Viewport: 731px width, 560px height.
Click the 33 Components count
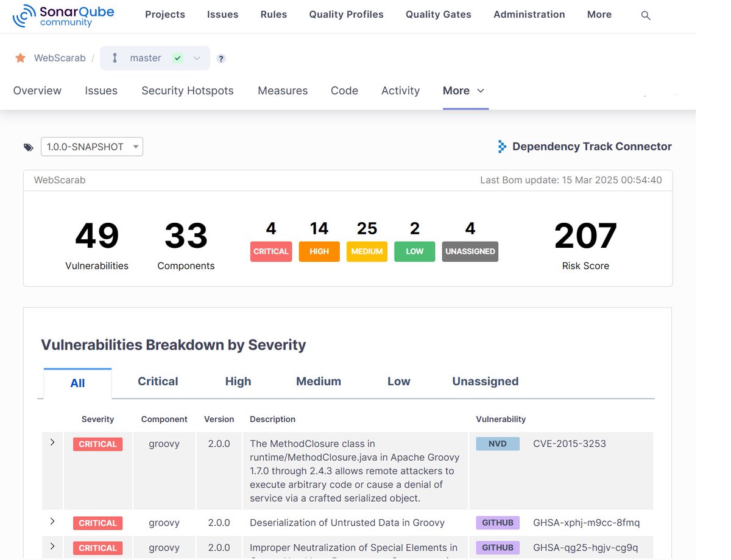186,236
